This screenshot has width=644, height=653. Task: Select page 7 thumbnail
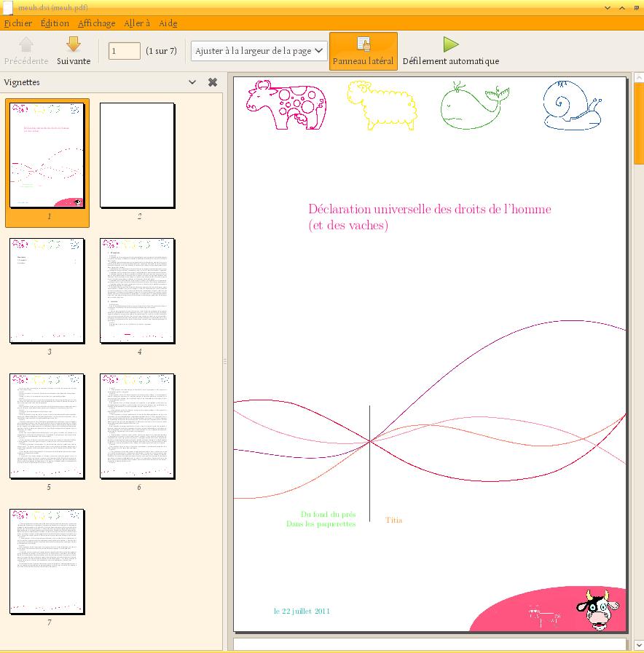[47, 561]
